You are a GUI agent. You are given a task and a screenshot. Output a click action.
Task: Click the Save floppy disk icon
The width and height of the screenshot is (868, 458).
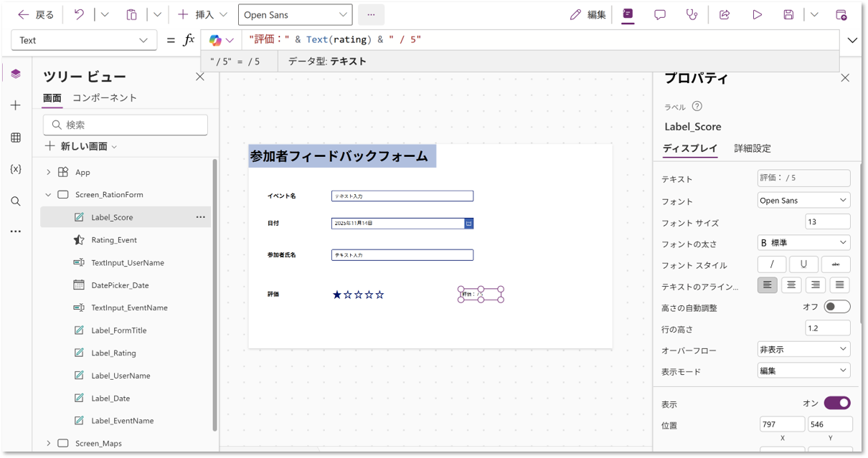tap(788, 14)
